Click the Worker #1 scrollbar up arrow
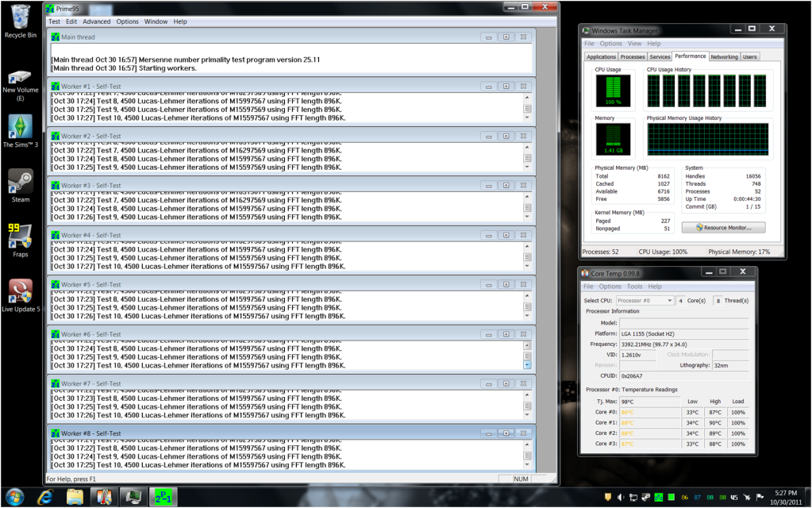Screen dimensions: 812x508 (x=527, y=98)
